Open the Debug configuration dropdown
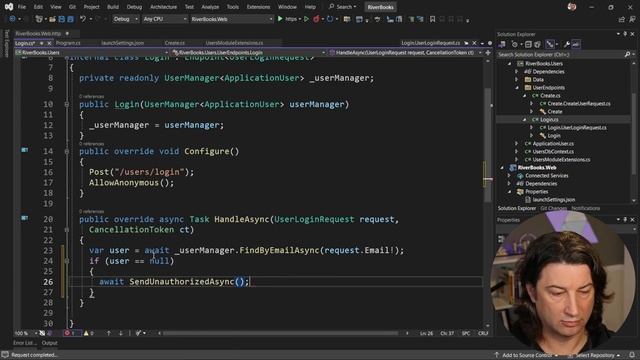Image resolution: width=640 pixels, height=360 pixels. 125,19
